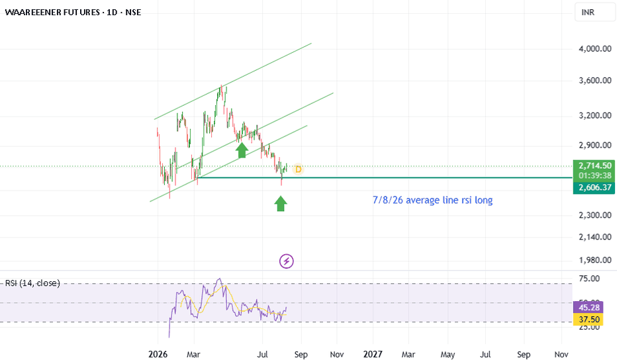The width and height of the screenshot is (617, 364).
Task: Click the 4,000.00 price axis label
Action: point(595,49)
